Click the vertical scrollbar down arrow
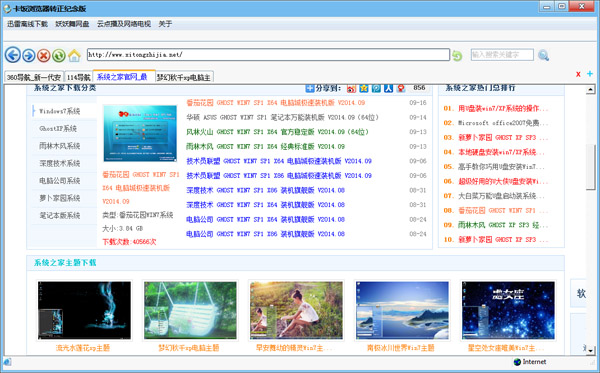Viewport: 600px width, 373px height. coord(590,350)
